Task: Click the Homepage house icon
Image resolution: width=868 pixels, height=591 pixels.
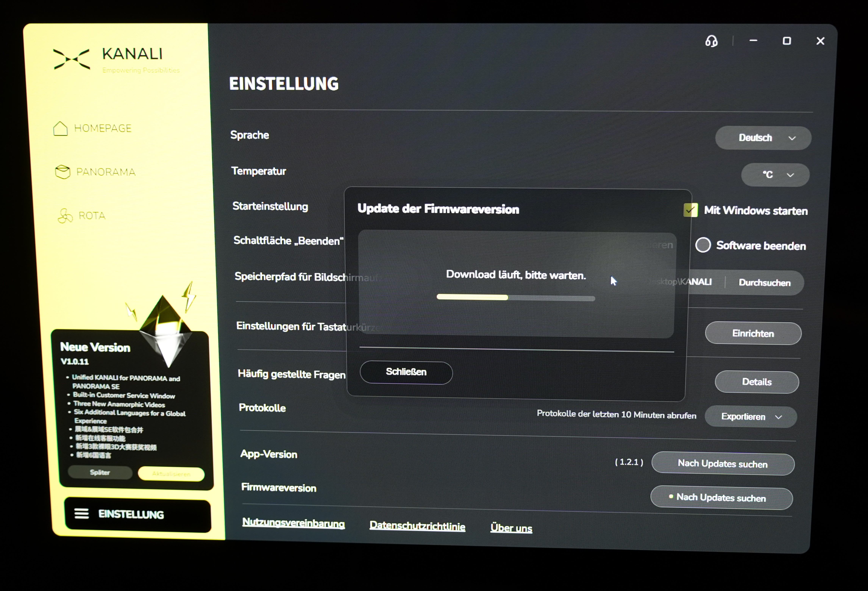Action: pyautogui.click(x=60, y=128)
